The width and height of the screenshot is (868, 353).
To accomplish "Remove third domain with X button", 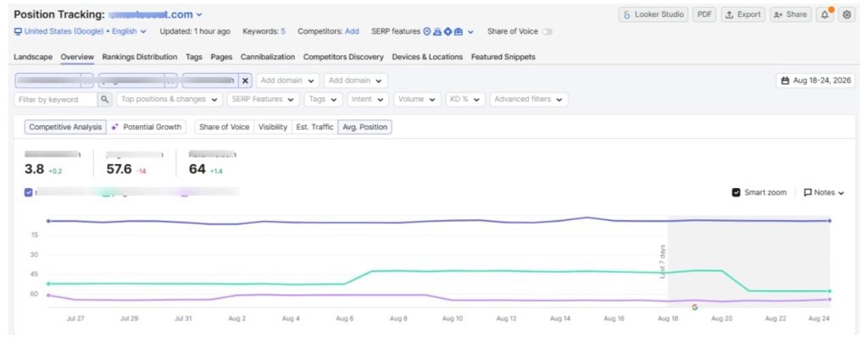I will 245,80.
